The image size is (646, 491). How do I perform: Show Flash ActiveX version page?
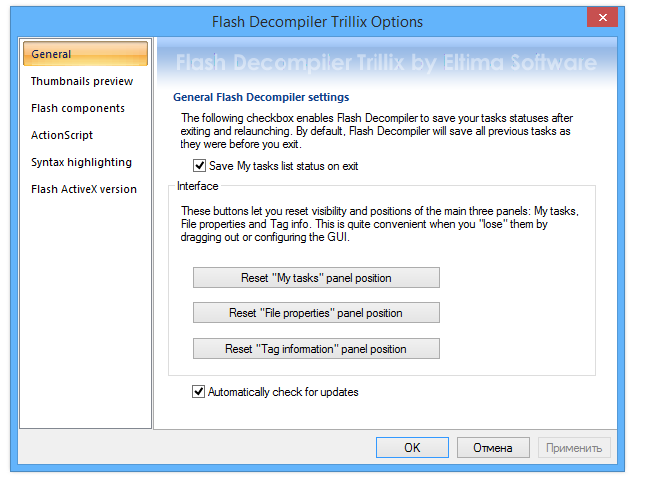[84, 189]
